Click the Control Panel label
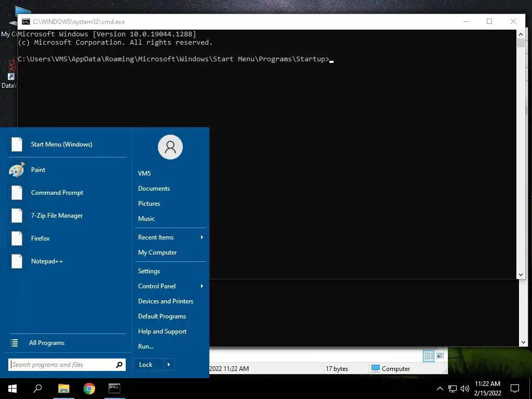 pyautogui.click(x=157, y=286)
